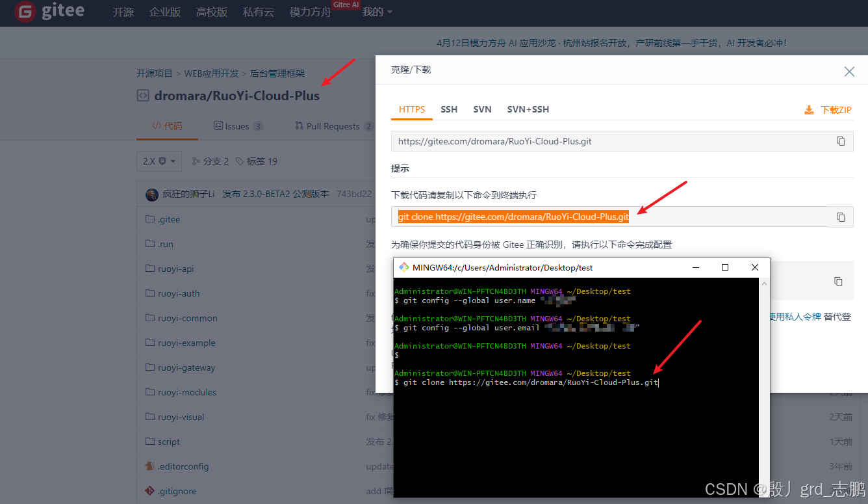Screen dimensions: 868x504
Task: Open the script folder
Action: coord(169,442)
